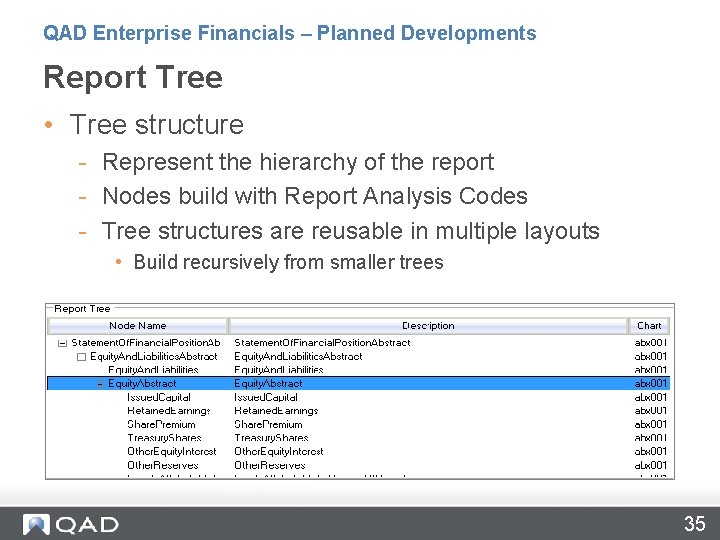Click the TreasuryShares description cell

pos(271,438)
